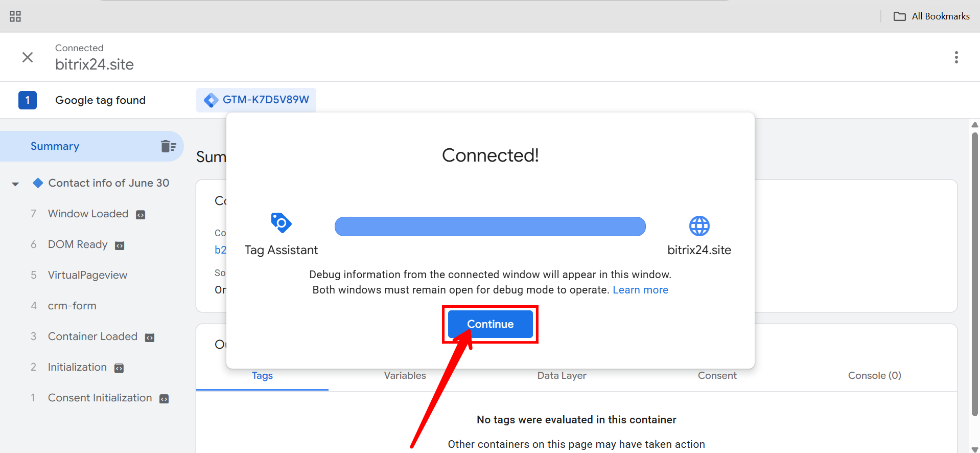Select the VirtualPageview event
Image resolution: width=980 pixels, height=453 pixels.
tap(87, 275)
